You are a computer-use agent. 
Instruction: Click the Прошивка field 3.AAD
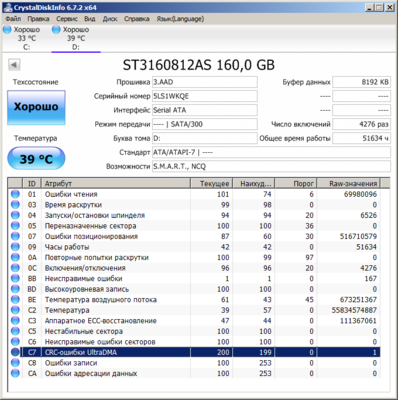pos(205,82)
